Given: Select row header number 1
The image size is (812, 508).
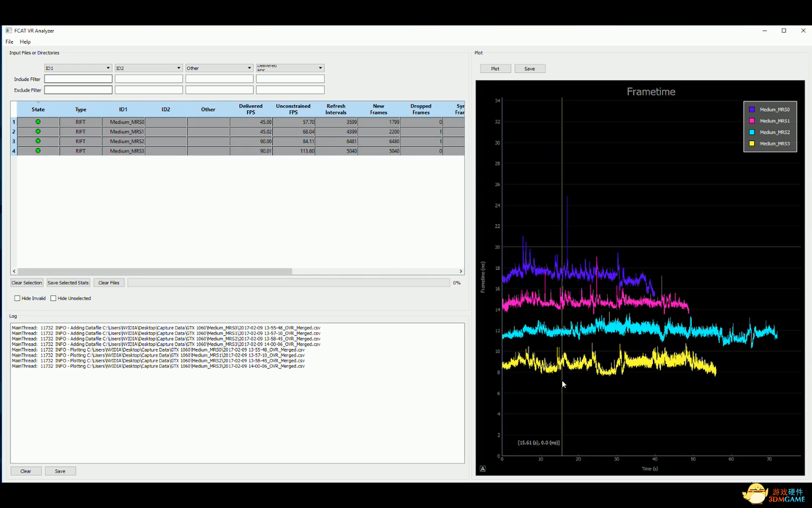Looking at the screenshot, I should tap(14, 122).
